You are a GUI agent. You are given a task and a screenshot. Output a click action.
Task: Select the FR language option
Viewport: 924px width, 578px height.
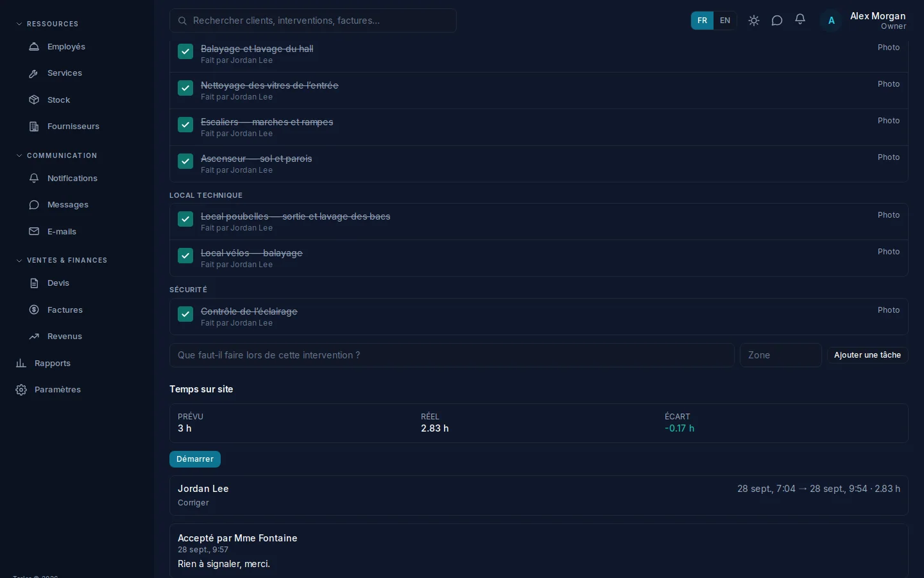pos(703,21)
